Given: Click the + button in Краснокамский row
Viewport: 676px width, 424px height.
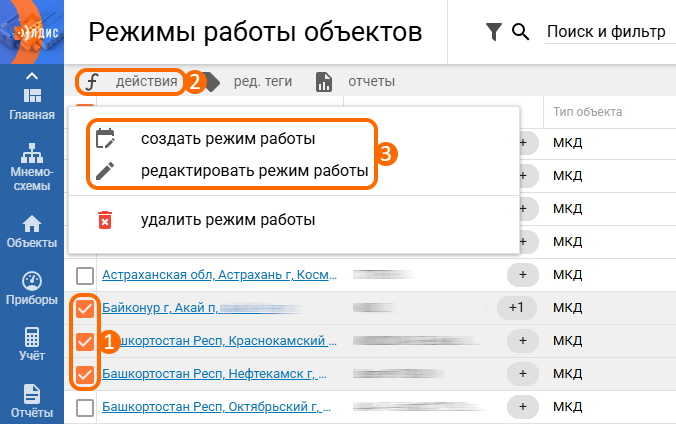Looking at the screenshot, I should pyautogui.click(x=523, y=341).
